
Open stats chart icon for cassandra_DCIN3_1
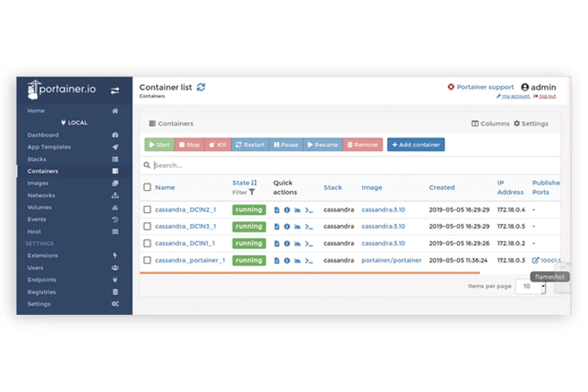point(297,226)
